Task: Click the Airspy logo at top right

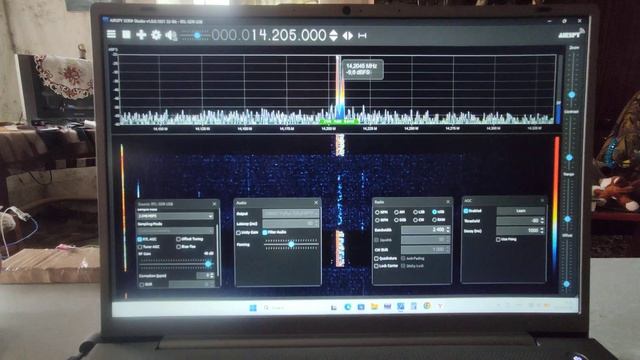Action: click(571, 34)
